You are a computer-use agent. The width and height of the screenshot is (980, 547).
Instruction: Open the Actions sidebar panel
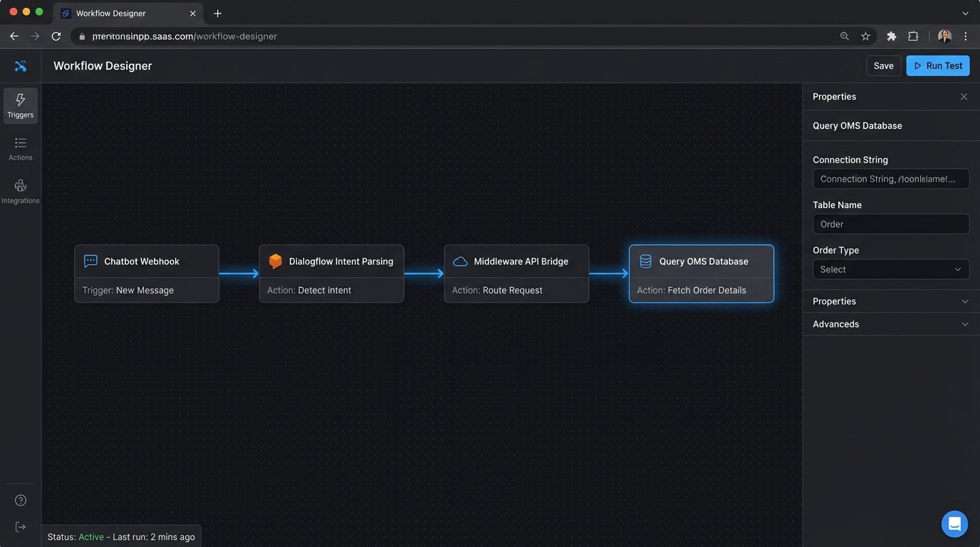[21, 149]
